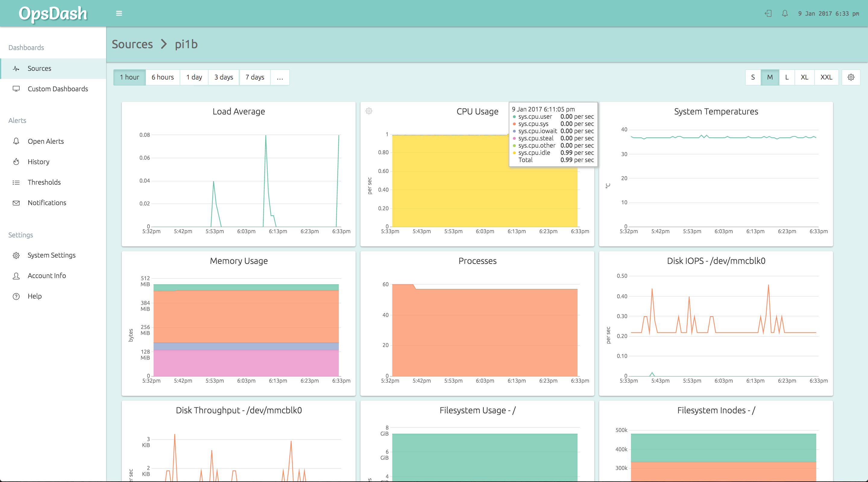Click the Processes chart area
The width and height of the screenshot is (868, 482).
pos(485,330)
